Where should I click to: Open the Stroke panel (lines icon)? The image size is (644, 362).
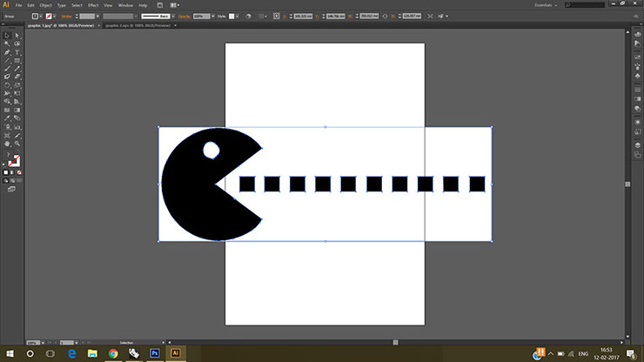637,89
